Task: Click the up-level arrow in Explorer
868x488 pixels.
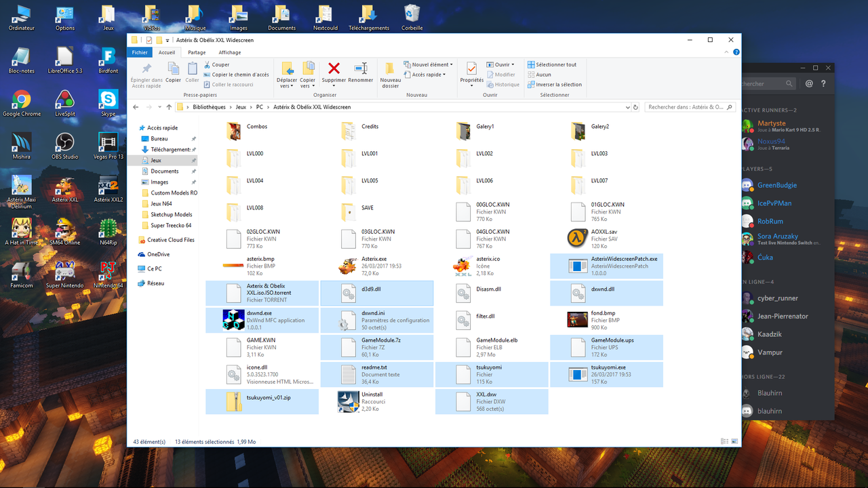Action: tap(169, 107)
